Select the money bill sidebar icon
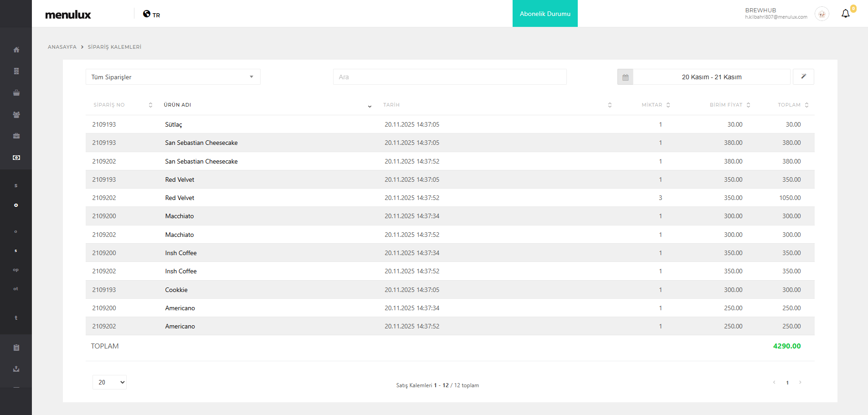This screenshot has height=415, width=868. coord(16,158)
